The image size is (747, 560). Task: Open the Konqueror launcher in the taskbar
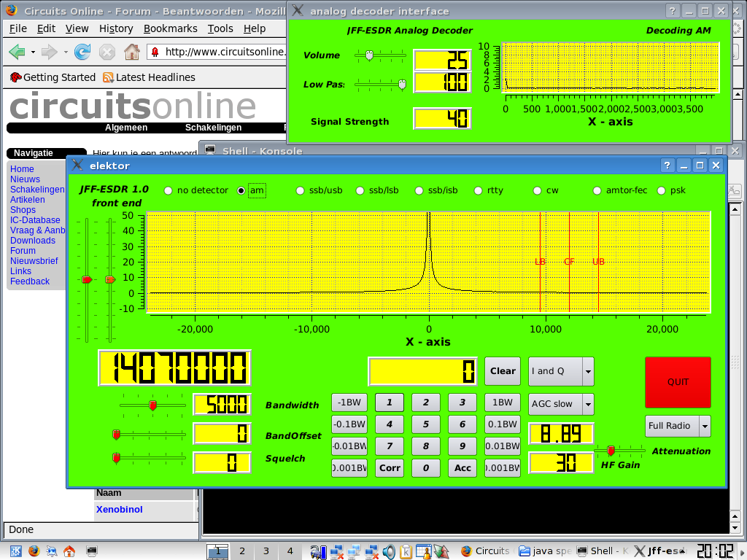pos(52,551)
